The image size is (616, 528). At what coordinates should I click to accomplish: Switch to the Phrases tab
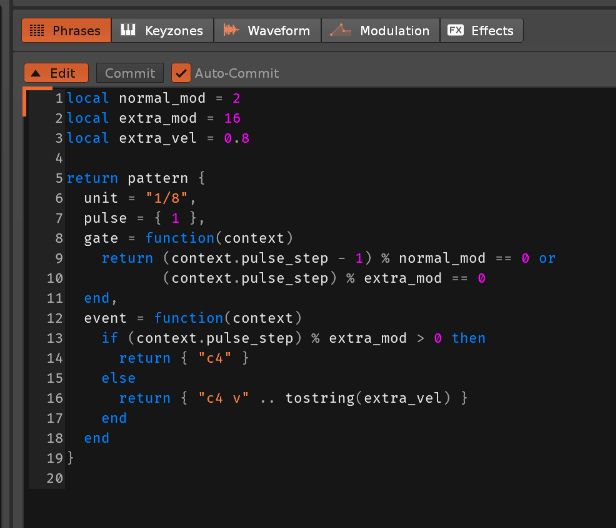(x=66, y=30)
